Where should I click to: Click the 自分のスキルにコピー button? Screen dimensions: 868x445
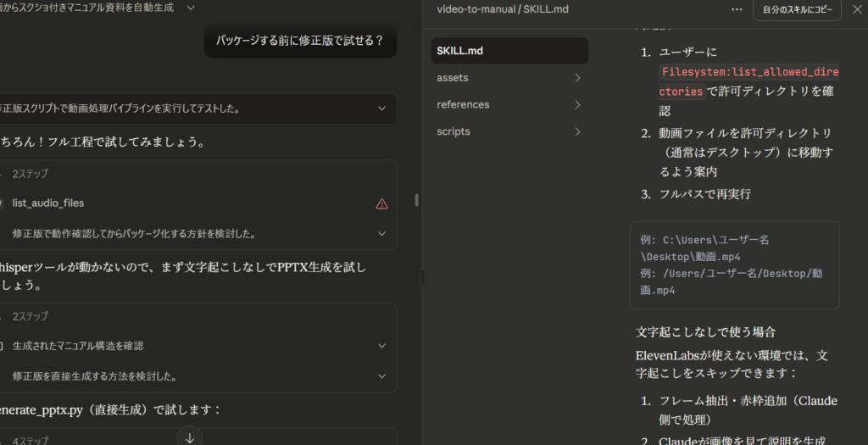tap(796, 9)
